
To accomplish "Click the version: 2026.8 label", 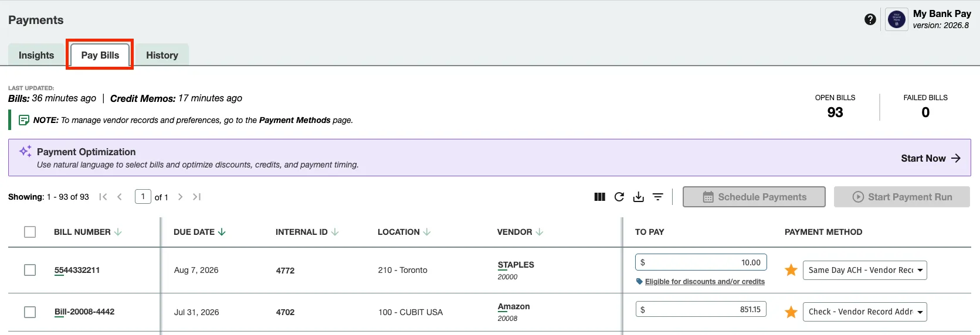I will [x=941, y=25].
